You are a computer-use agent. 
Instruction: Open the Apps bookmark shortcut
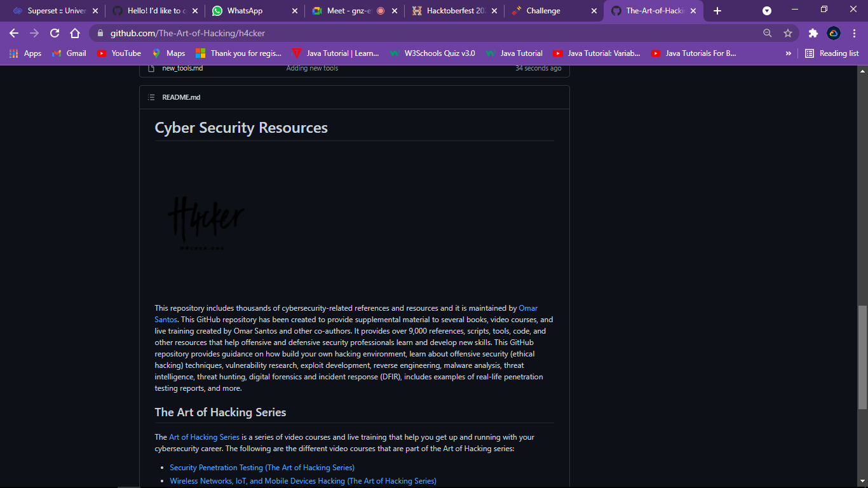click(25, 53)
